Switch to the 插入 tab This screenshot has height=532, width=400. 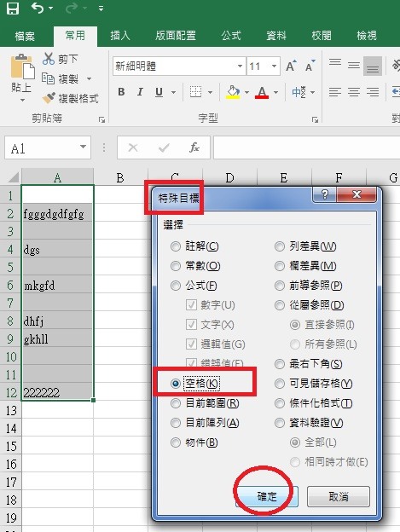click(x=119, y=36)
